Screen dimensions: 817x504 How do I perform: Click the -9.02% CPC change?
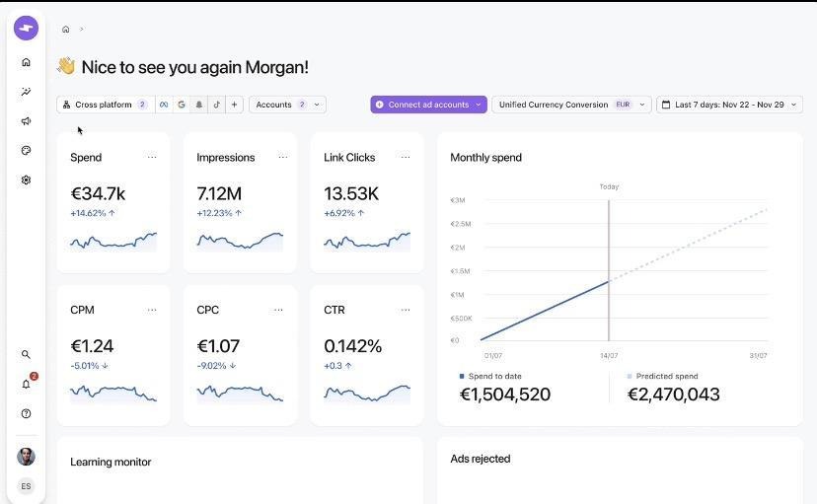tap(216, 366)
